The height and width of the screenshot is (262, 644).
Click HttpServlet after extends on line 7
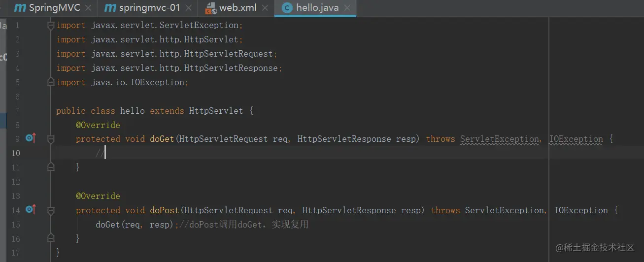[x=216, y=111]
